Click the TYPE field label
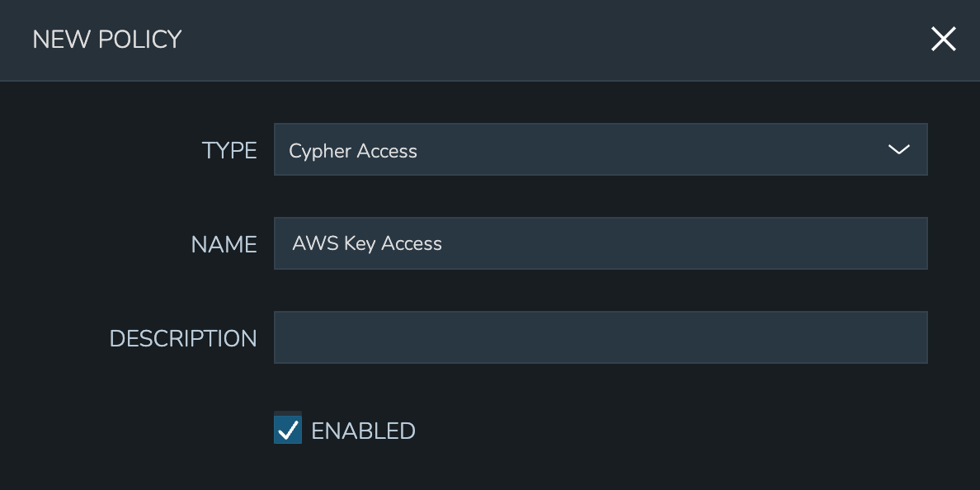The width and height of the screenshot is (980, 490). point(229,151)
